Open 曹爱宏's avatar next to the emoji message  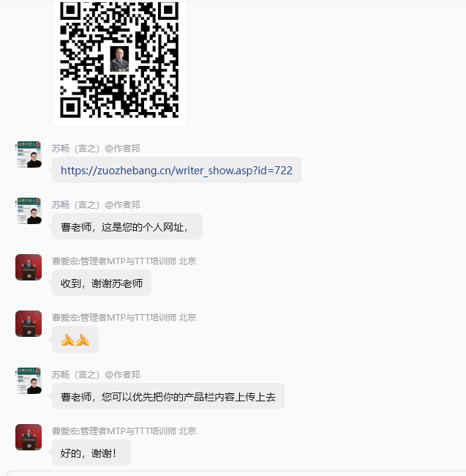(x=29, y=324)
